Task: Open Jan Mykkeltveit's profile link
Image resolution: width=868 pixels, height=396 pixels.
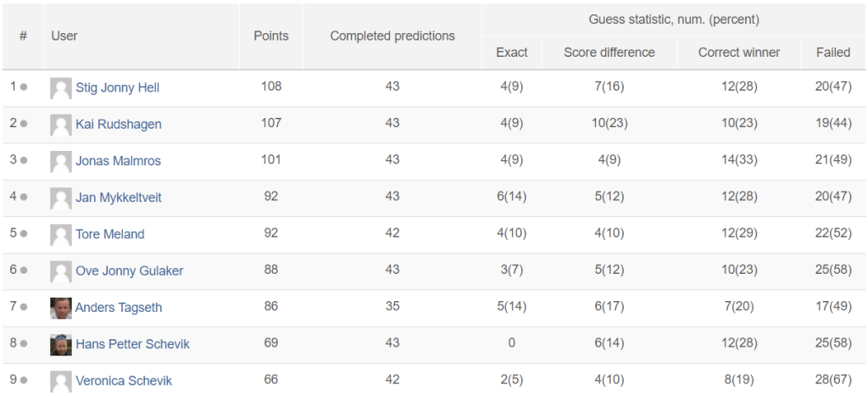Action: coord(119,198)
